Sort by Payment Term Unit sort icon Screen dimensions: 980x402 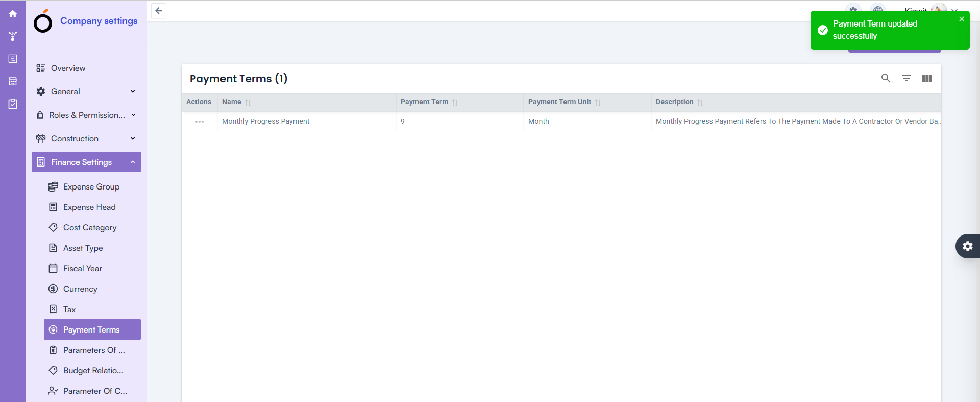[x=598, y=102]
